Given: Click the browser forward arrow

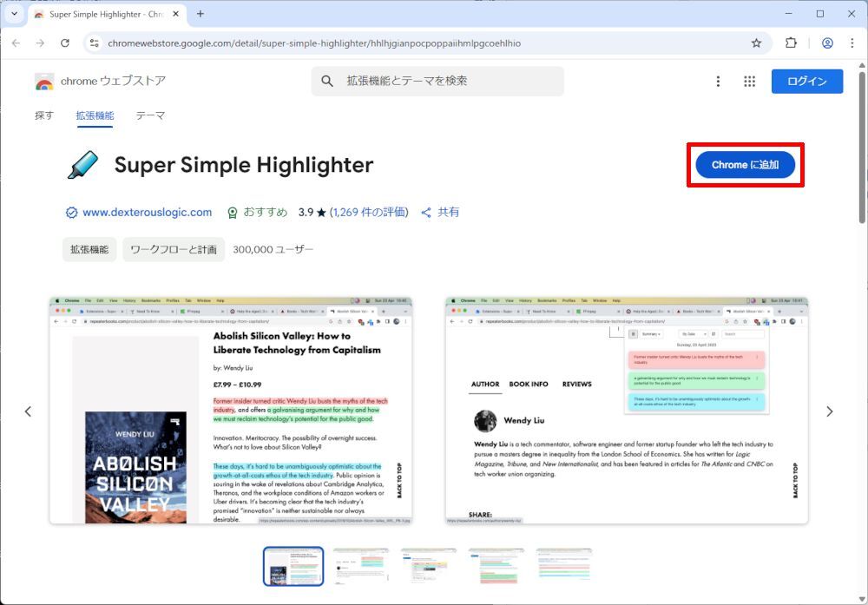Looking at the screenshot, I should click(40, 43).
